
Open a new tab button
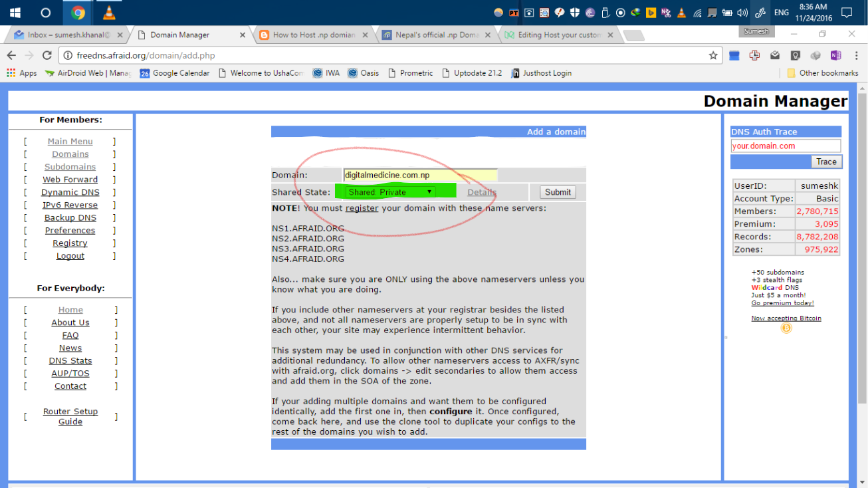634,35
